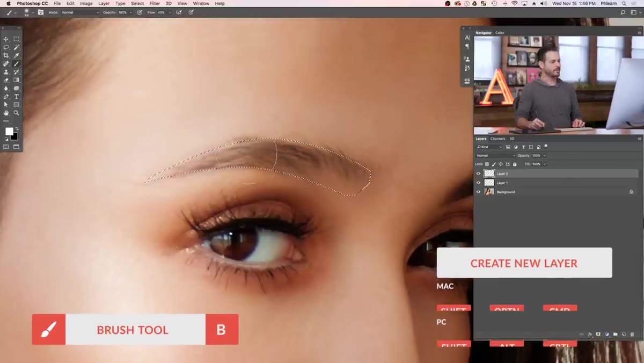Switch to the Color tab

[x=500, y=33]
